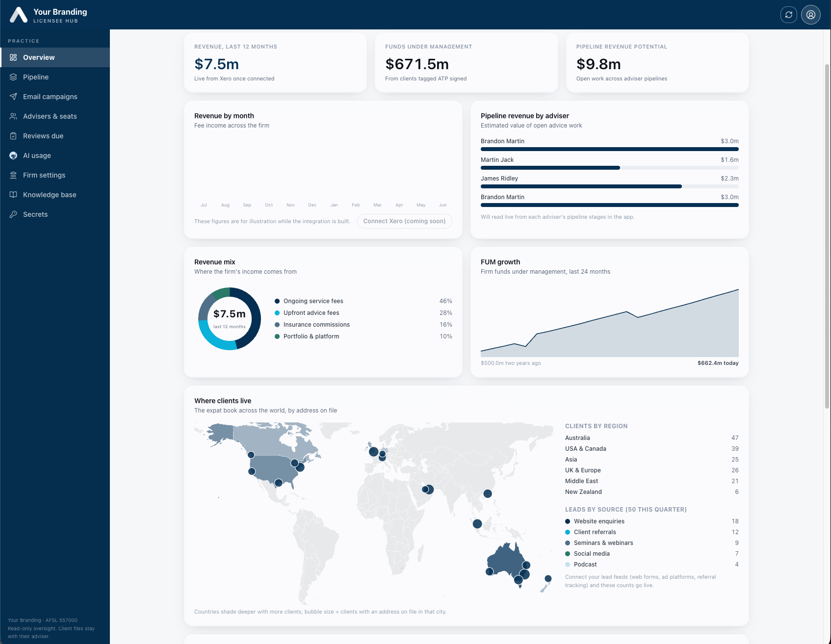Open the user account profile icon
The width and height of the screenshot is (831, 644).
point(811,15)
